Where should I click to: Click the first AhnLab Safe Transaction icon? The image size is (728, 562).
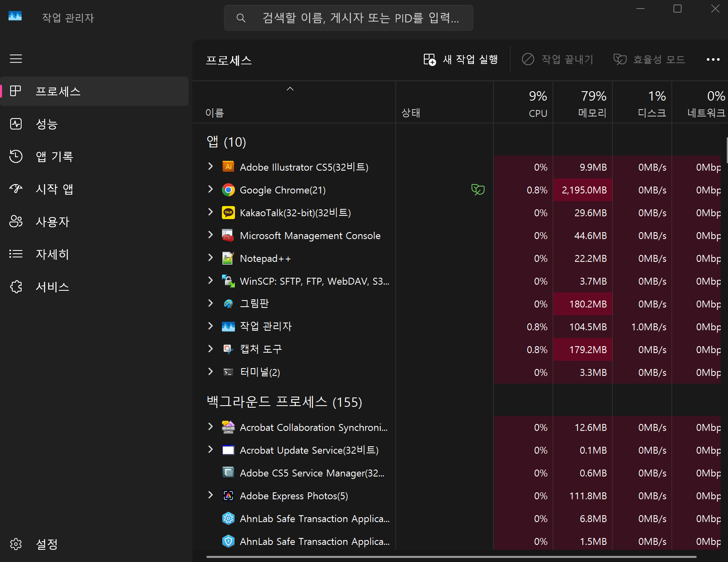point(228,518)
